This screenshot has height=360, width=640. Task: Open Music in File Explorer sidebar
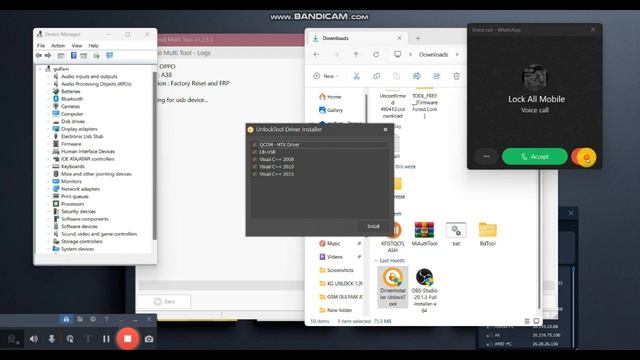[330, 243]
